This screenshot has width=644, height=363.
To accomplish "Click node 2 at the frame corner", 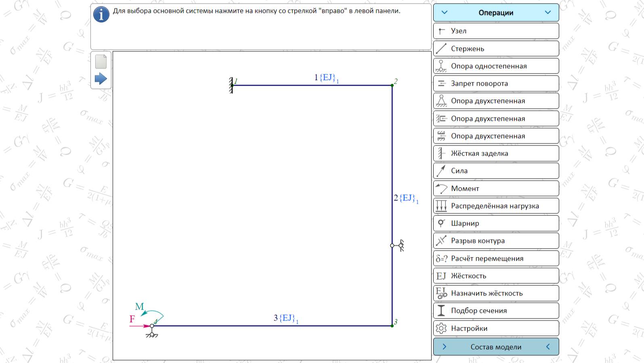I will tap(392, 85).
